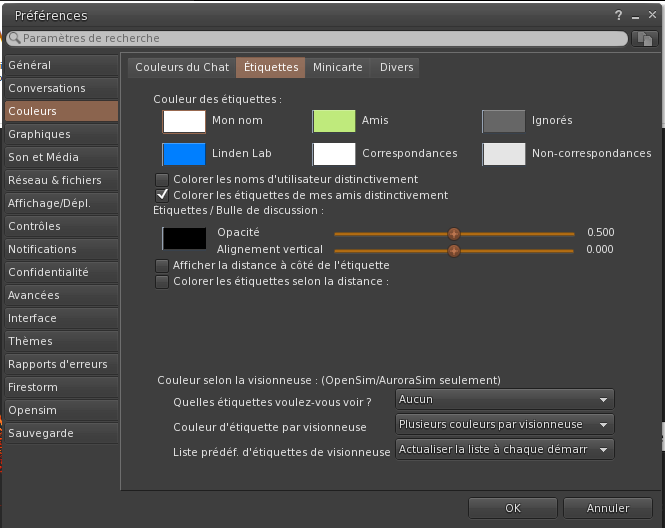Click the magnifier icon in search bar
Image resolution: width=665 pixels, height=528 pixels.
14,38
